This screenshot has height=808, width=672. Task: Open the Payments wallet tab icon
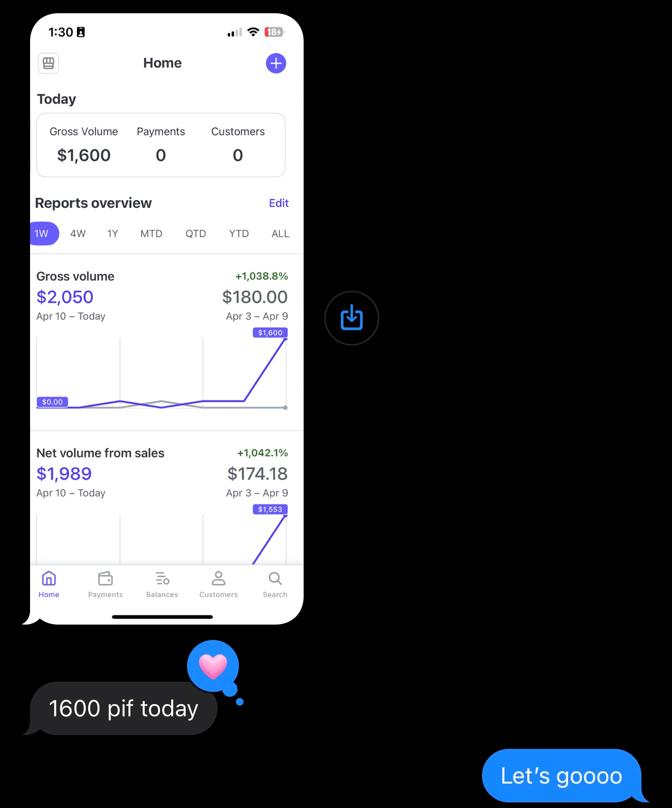105,579
